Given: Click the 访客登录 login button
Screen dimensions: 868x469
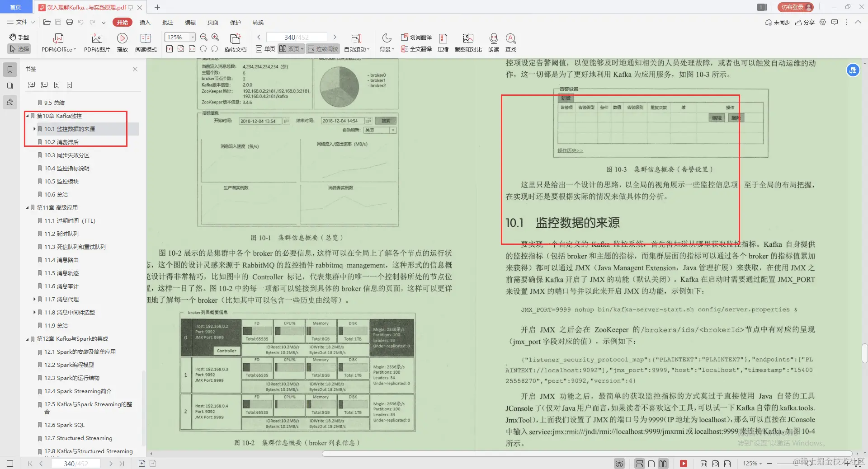Looking at the screenshot, I should pyautogui.click(x=795, y=7).
